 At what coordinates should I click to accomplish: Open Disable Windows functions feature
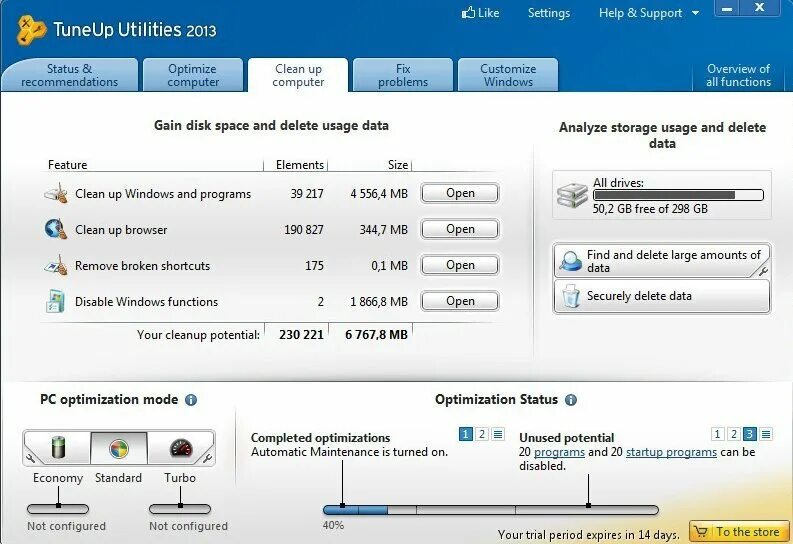[460, 301]
